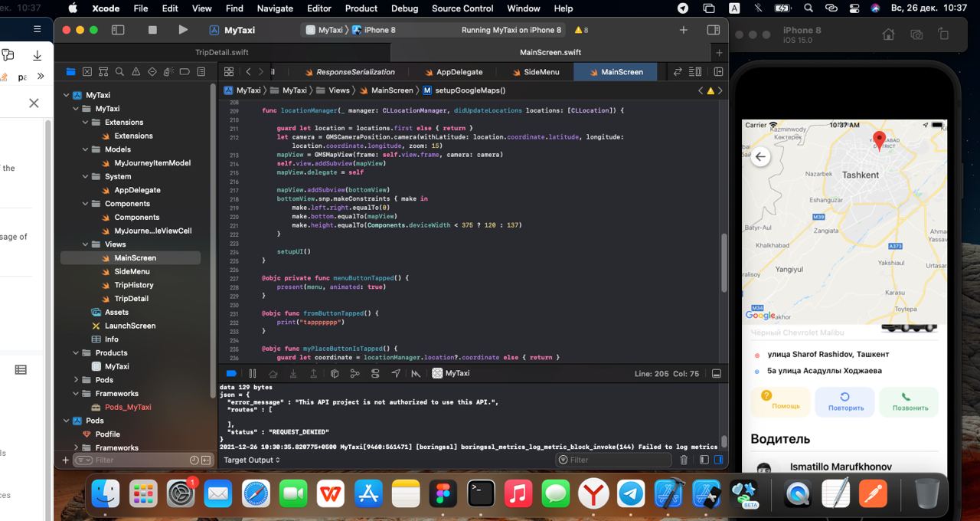The height and width of the screenshot is (521, 980).
Task: Open the Report navigator
Action: (x=201, y=71)
